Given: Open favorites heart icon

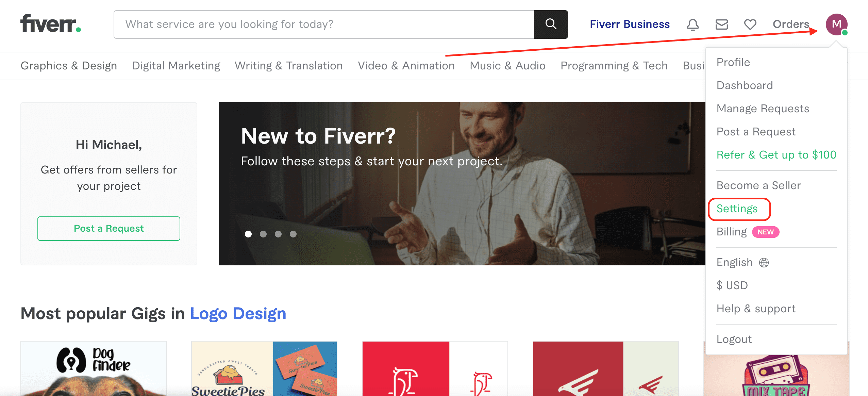Looking at the screenshot, I should tap(750, 24).
